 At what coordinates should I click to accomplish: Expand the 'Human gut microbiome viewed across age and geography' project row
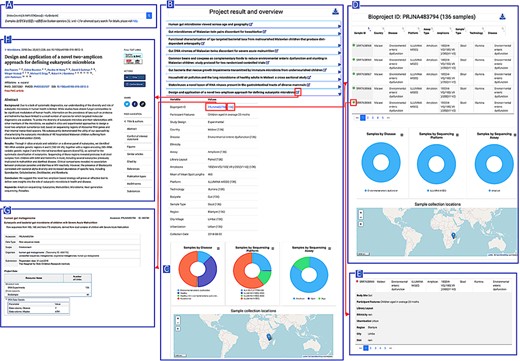click(339, 26)
